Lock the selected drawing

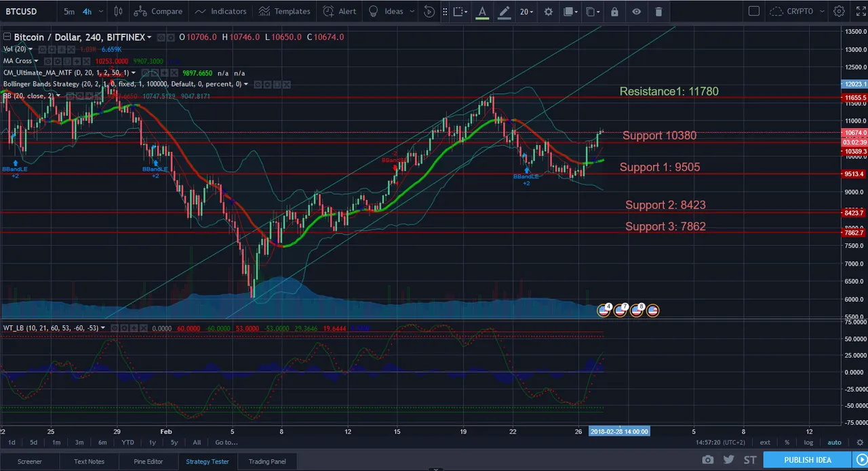click(614, 12)
